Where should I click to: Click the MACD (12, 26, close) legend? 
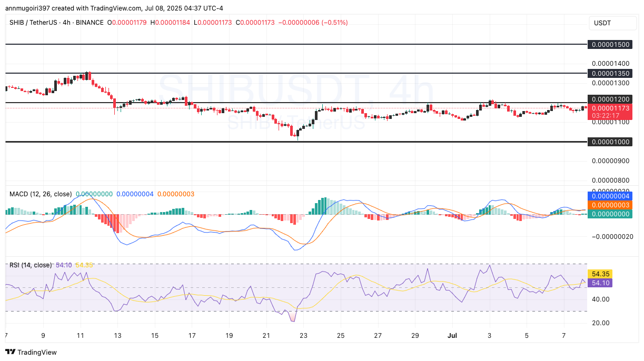(x=41, y=194)
